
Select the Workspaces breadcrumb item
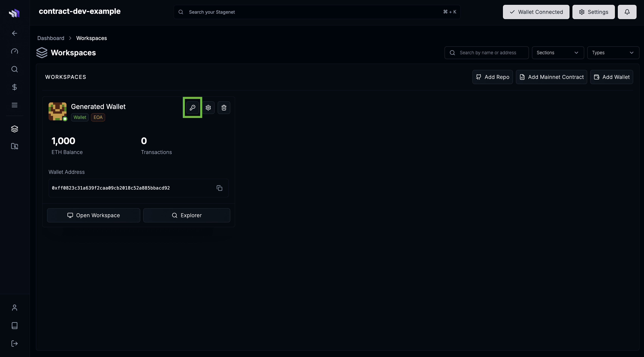point(91,38)
